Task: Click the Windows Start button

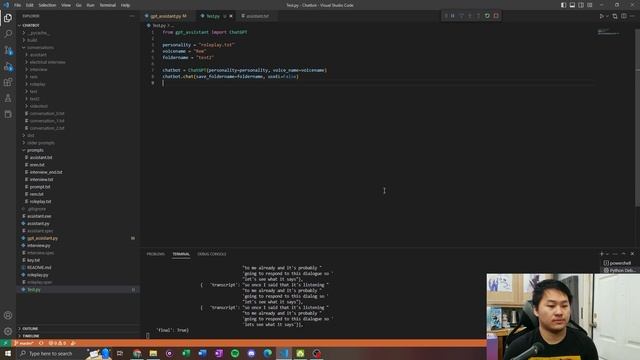Action: point(7,353)
